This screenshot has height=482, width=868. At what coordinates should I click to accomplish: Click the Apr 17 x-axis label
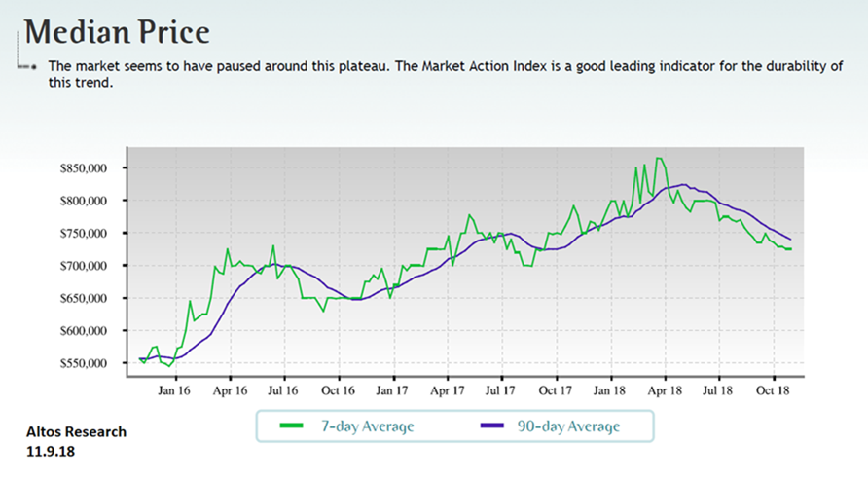tap(447, 391)
